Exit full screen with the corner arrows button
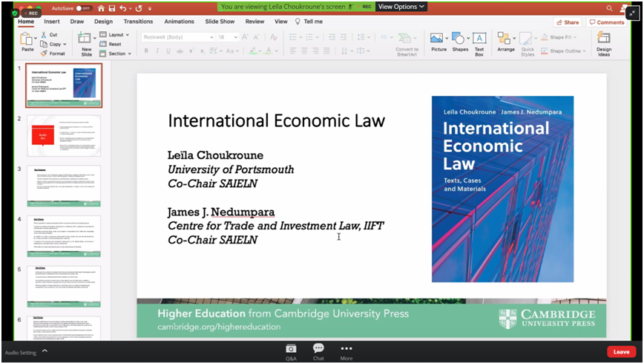This screenshot has width=644, height=364. (631, 13)
